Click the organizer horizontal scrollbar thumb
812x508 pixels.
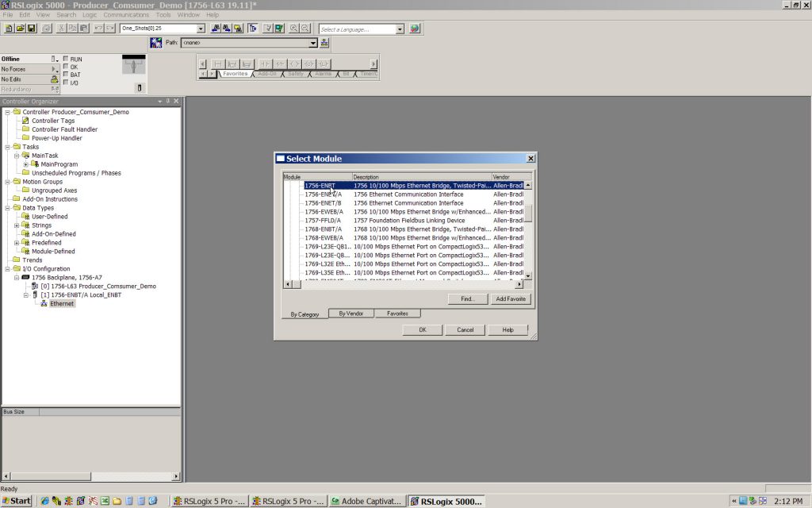(50, 476)
